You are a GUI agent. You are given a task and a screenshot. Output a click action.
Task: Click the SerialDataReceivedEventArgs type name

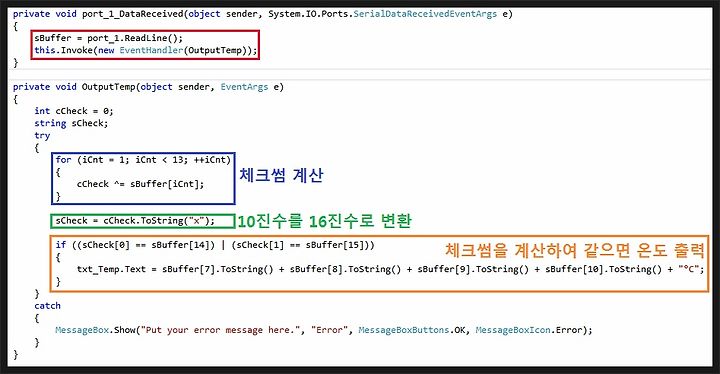coord(425,14)
